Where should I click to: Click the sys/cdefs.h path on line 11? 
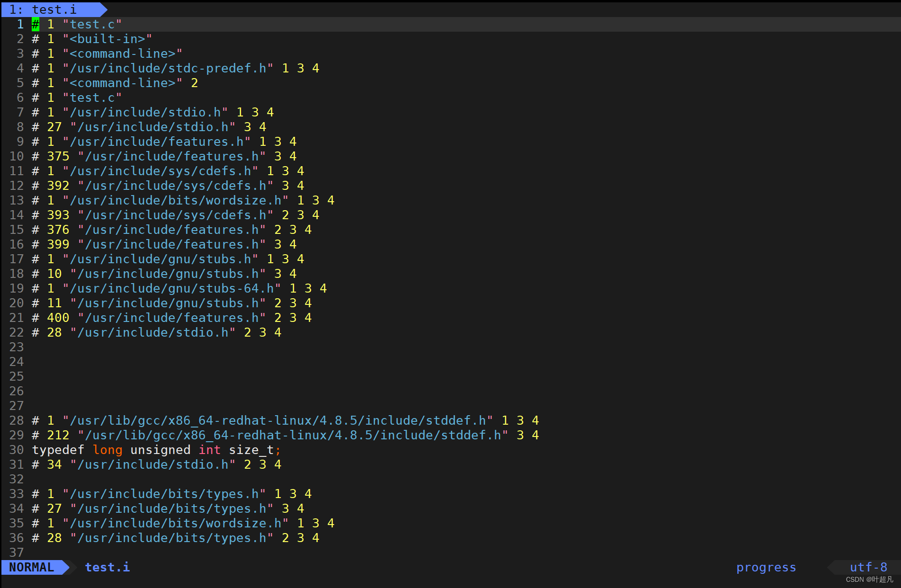point(161,171)
